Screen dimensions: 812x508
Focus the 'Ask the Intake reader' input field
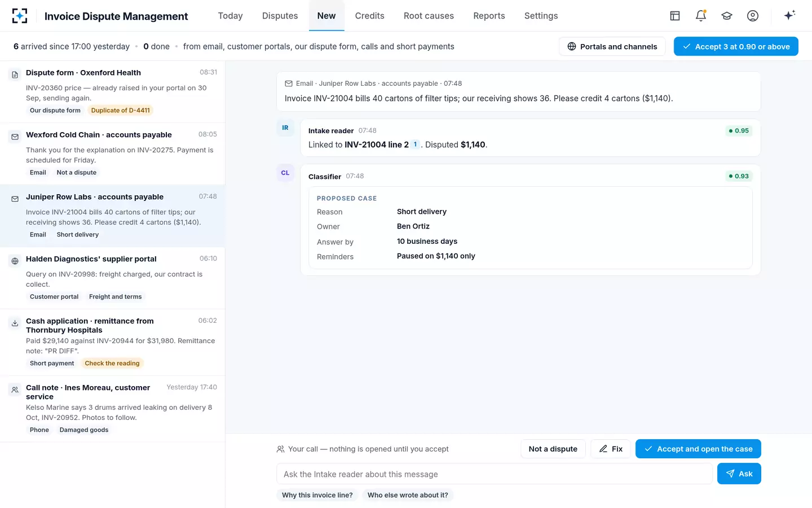click(x=495, y=474)
